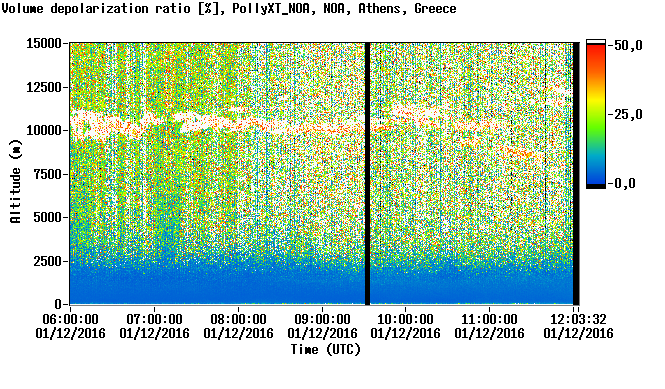
Task: Click the Time (UTC) axis title
Action: 326,350
